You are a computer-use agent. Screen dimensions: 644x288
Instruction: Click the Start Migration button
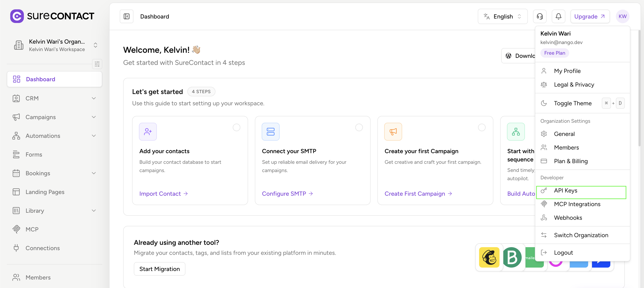pyautogui.click(x=159, y=269)
